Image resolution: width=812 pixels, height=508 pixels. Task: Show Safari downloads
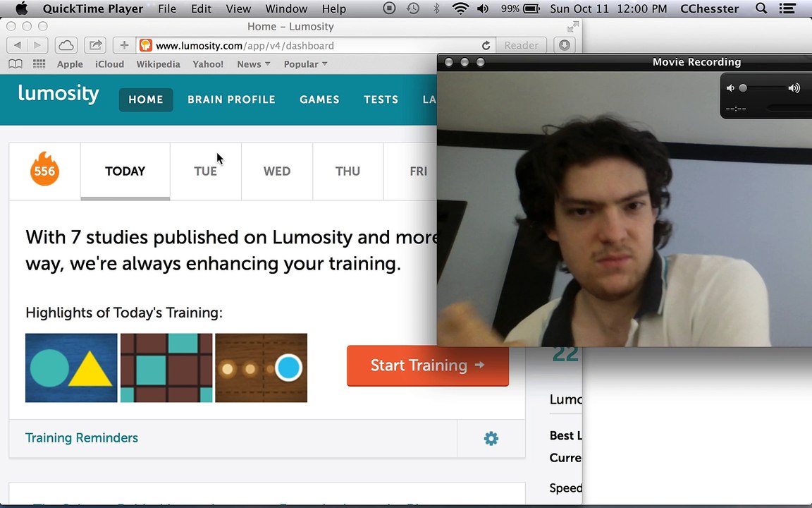pos(565,45)
